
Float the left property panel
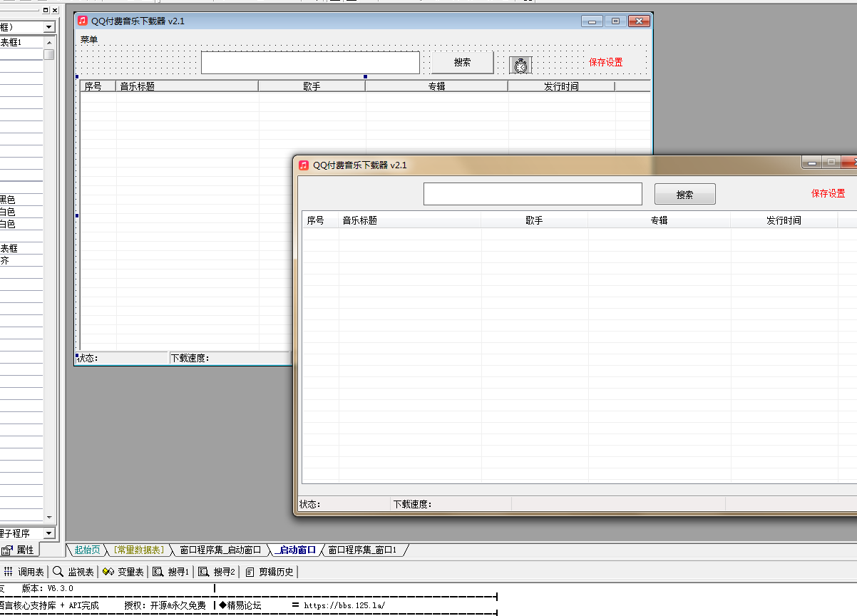46,10
